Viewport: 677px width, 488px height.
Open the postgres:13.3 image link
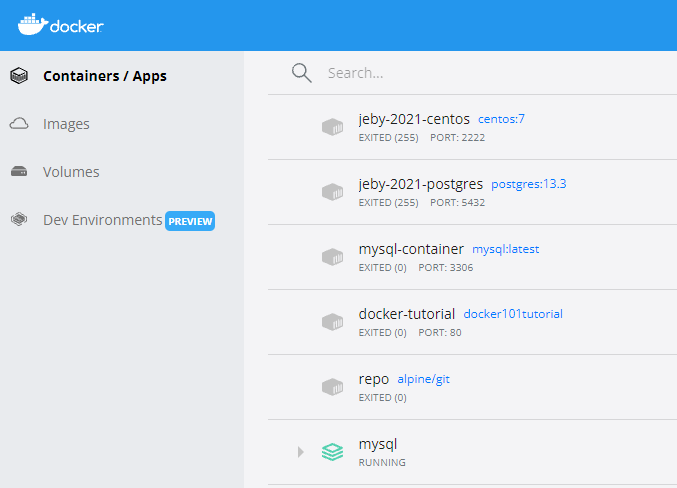(528, 184)
